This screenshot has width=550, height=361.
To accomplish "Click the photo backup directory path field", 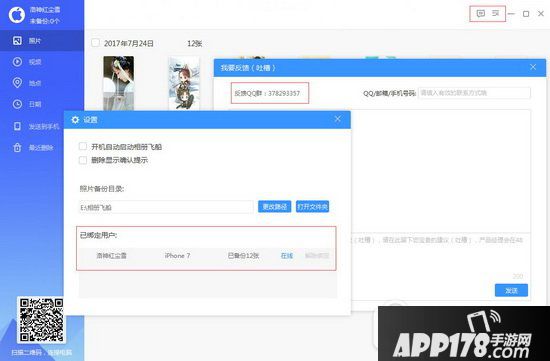I will pyautogui.click(x=166, y=207).
